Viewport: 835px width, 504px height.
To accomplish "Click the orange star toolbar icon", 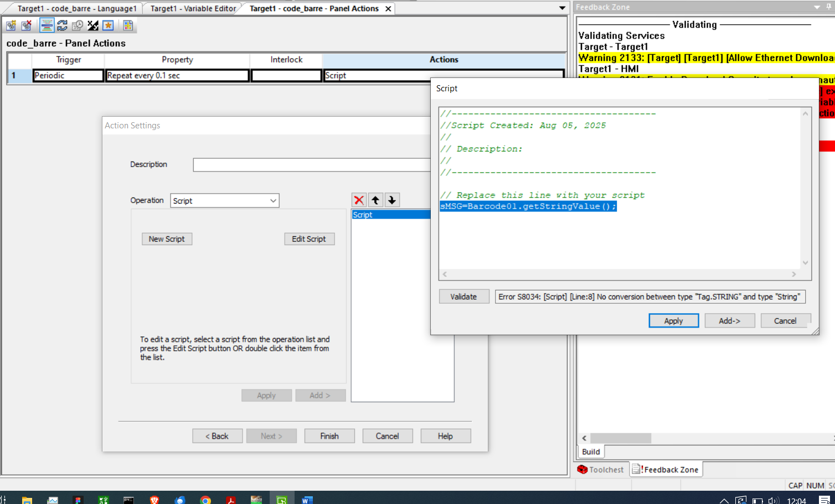I will (108, 25).
